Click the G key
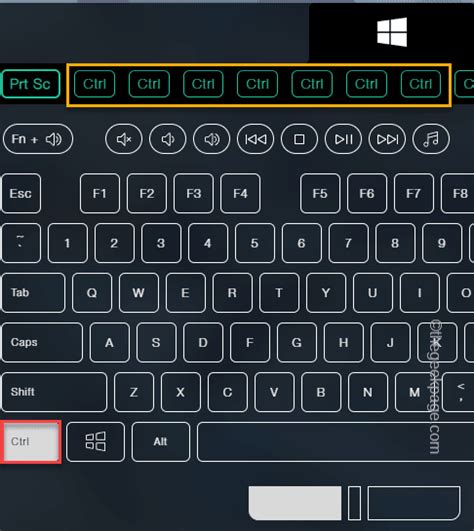 297,342
